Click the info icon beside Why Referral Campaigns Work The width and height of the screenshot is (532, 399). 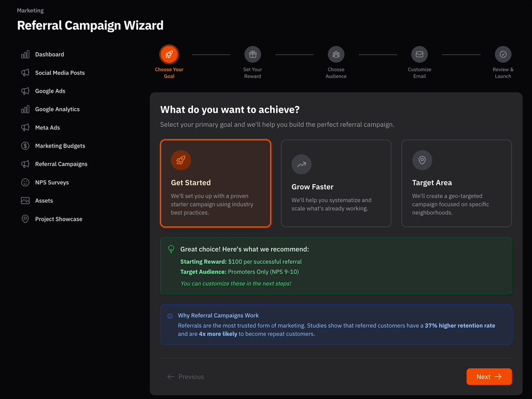[x=170, y=316]
